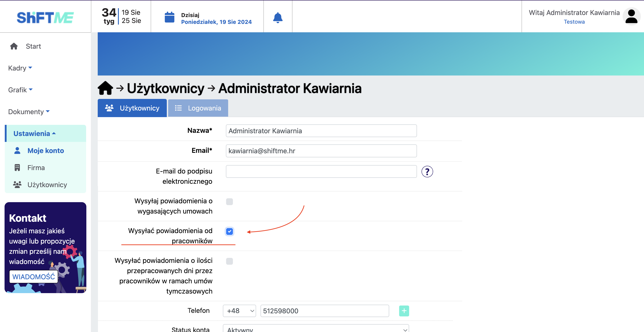The height and width of the screenshot is (332, 644).
Task: Uncheck notifications from employees checkbox
Action: pos(229,231)
